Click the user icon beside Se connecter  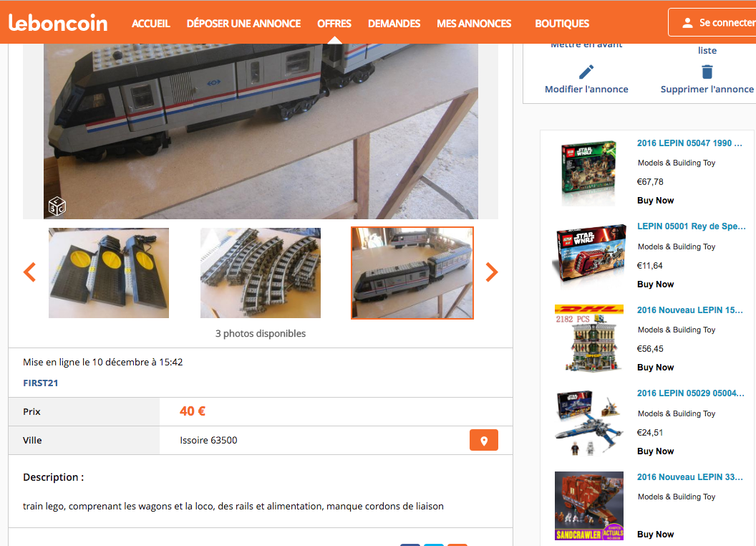(687, 23)
